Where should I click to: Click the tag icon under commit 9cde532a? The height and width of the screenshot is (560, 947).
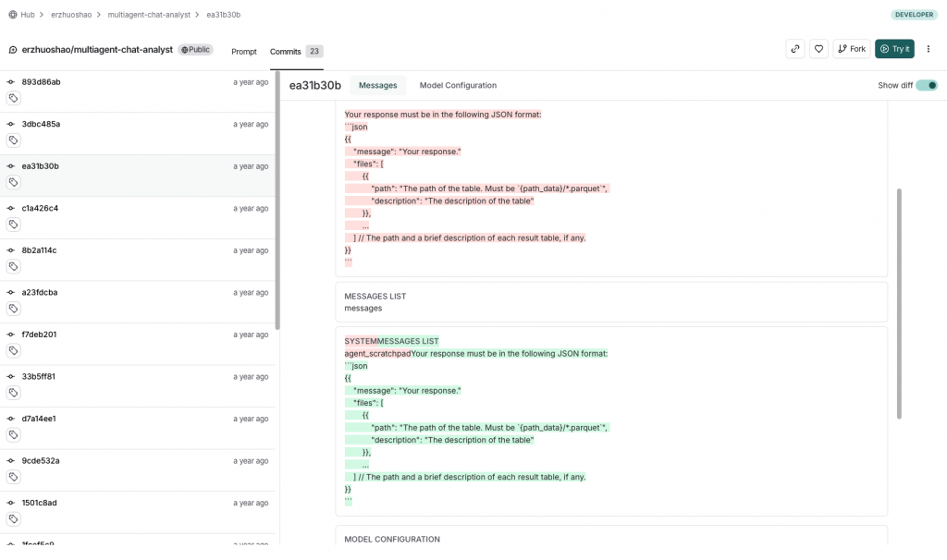13,477
